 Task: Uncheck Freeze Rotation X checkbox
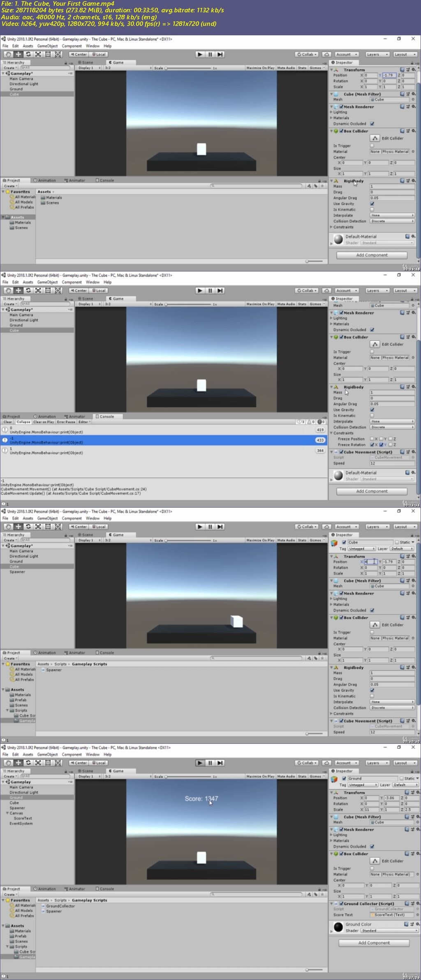point(372,444)
